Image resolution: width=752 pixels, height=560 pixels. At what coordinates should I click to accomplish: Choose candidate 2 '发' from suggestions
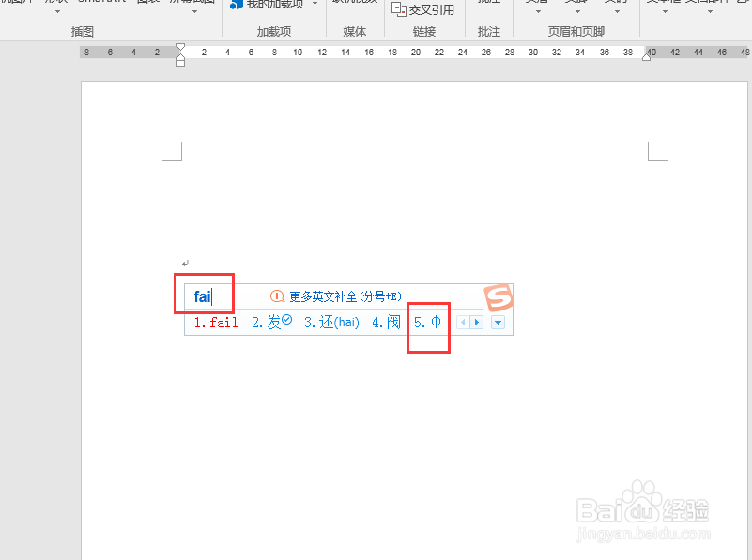point(267,322)
